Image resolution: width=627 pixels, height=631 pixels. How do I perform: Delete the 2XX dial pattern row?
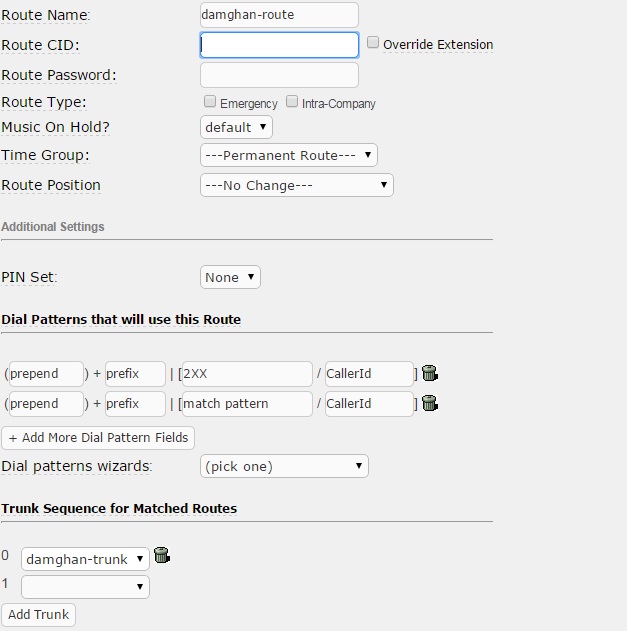click(x=430, y=374)
